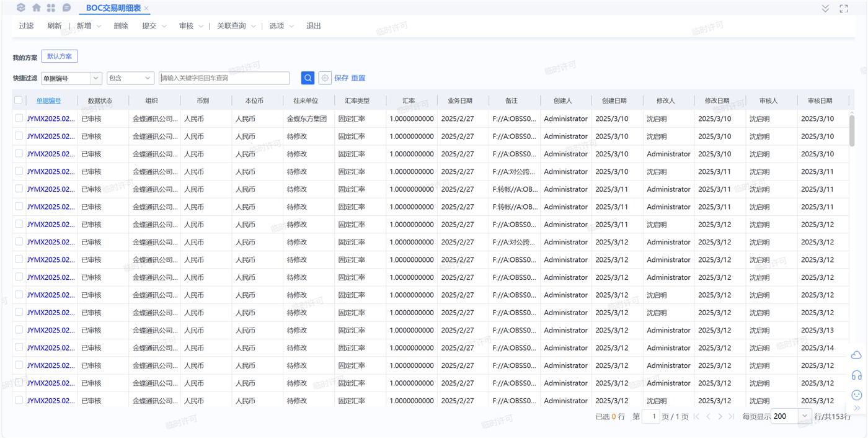Open the chat message bubble icon
The width and height of the screenshot is (868, 438).
click(x=66, y=8)
